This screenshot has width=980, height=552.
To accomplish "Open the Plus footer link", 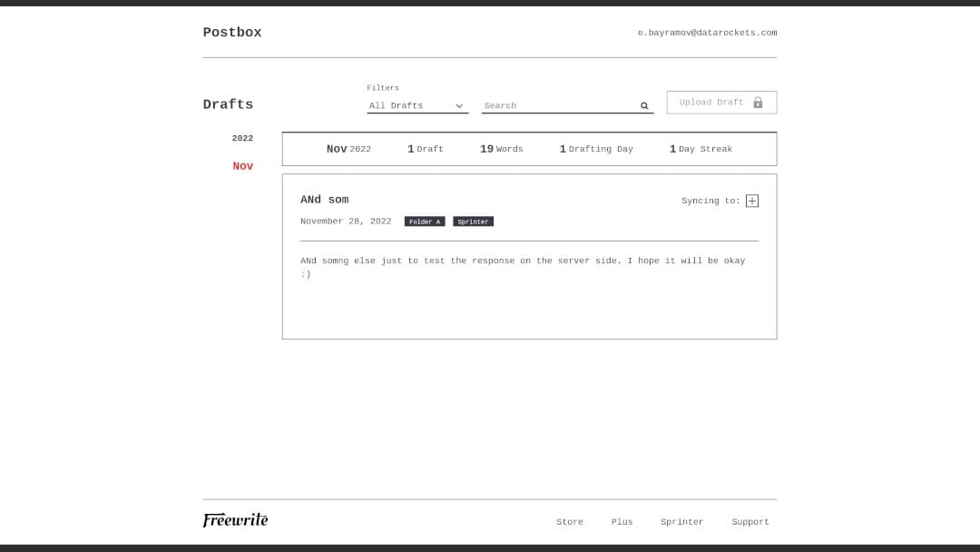I will click(x=622, y=522).
